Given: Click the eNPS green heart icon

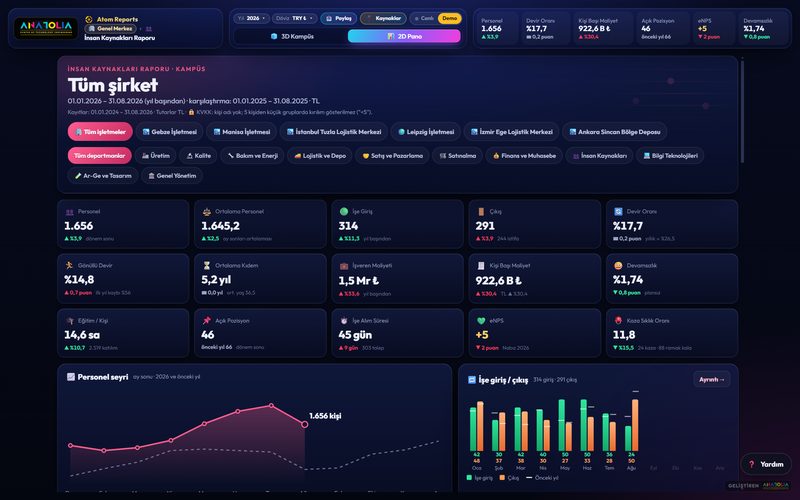Looking at the screenshot, I should (x=481, y=321).
